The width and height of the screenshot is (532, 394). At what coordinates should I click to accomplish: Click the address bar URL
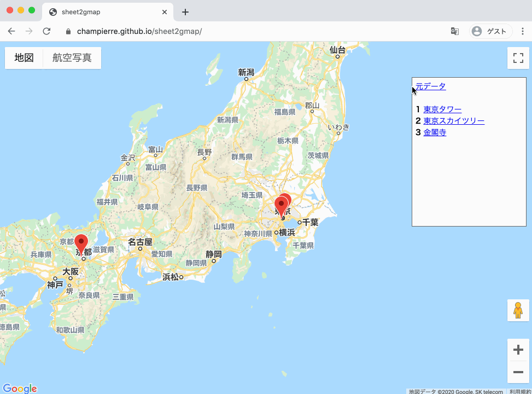139,31
